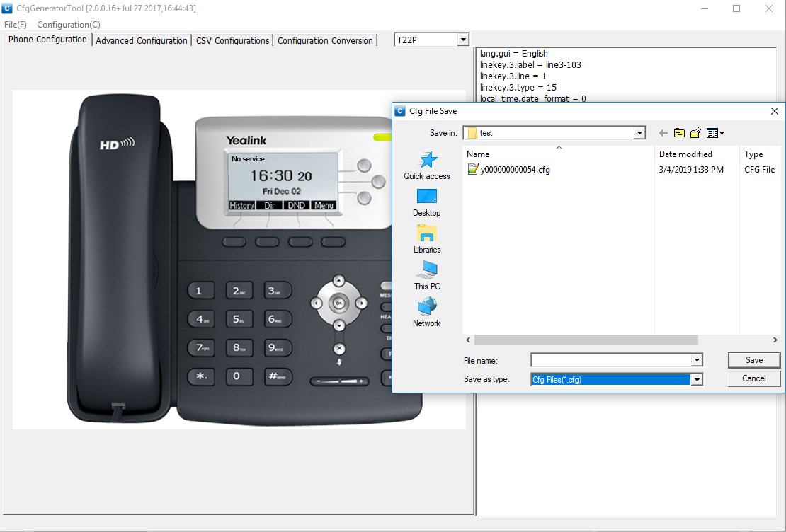Click the phone's History soft key label
This screenshot has height=532, width=786.
(x=242, y=205)
